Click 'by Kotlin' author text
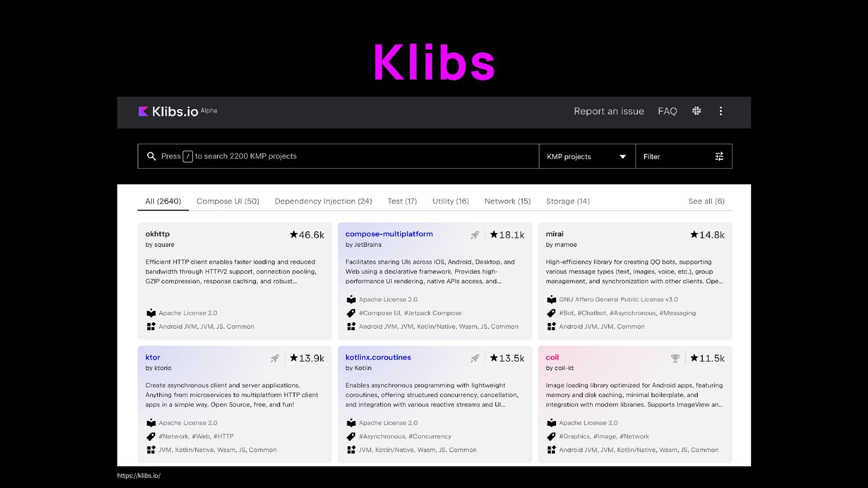This screenshot has height=488, width=868. coord(358,368)
